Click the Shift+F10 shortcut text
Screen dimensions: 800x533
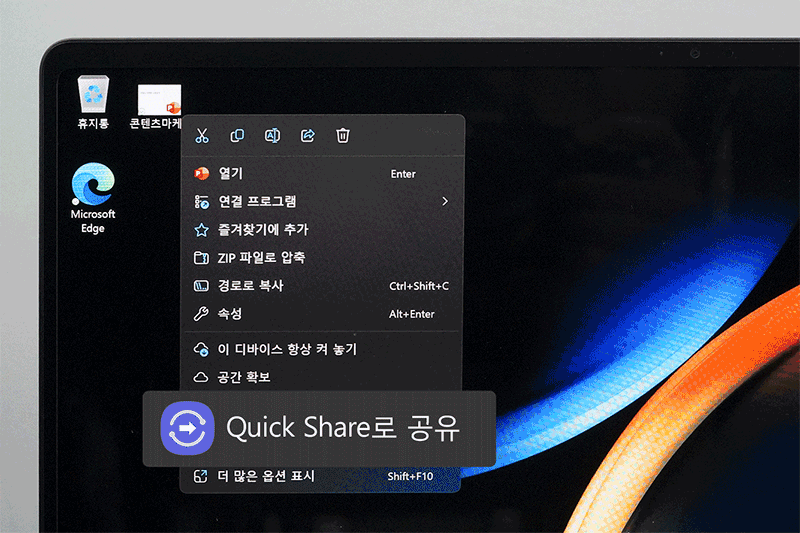click(410, 476)
